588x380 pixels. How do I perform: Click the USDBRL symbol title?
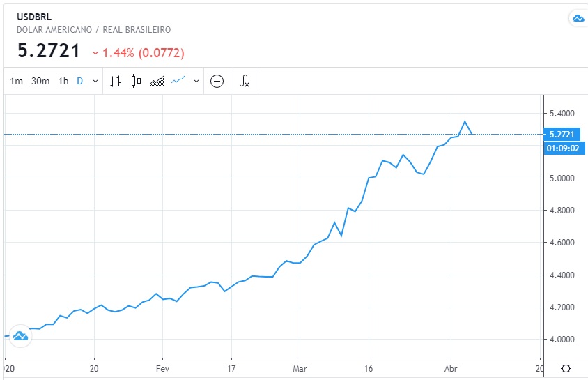[x=33, y=17]
